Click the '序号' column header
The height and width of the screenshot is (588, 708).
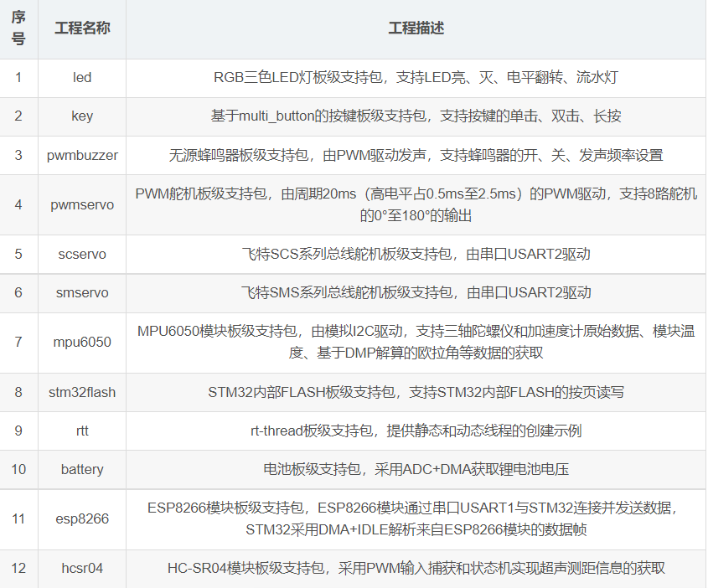[18, 28]
